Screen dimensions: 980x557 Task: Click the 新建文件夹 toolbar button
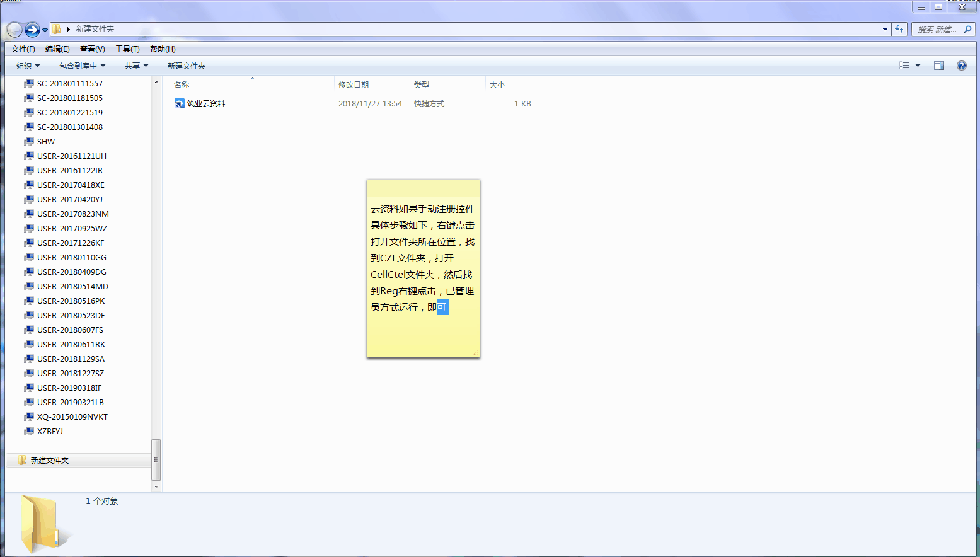tap(186, 66)
